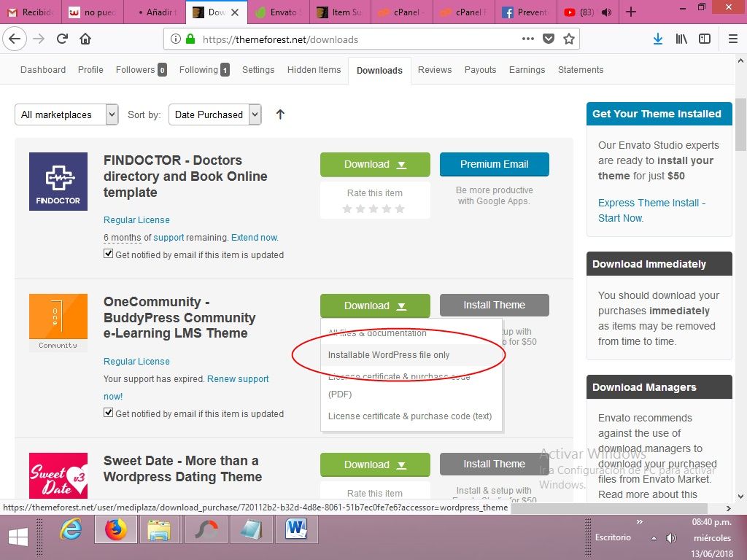Toggle the sidebar view icon

(705, 39)
